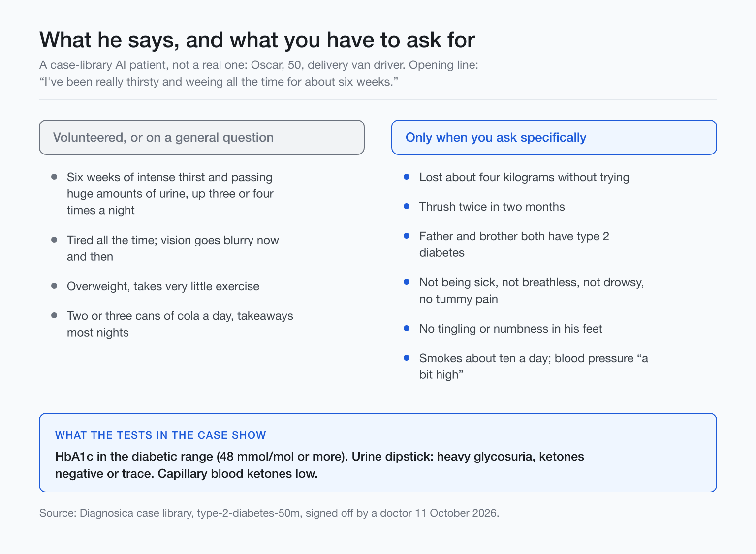The image size is (756, 554).
Task: Click the blue bullet beside 'No tingling or numbness'
Action: pos(407,328)
